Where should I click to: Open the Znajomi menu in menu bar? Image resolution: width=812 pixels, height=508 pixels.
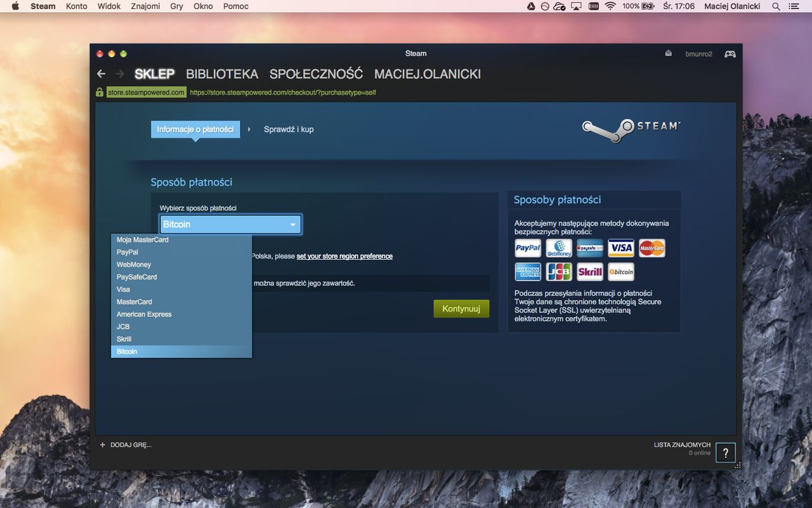(x=145, y=6)
